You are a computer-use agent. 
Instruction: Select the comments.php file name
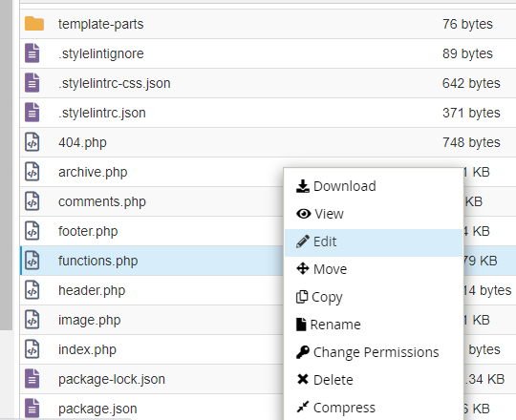click(102, 201)
